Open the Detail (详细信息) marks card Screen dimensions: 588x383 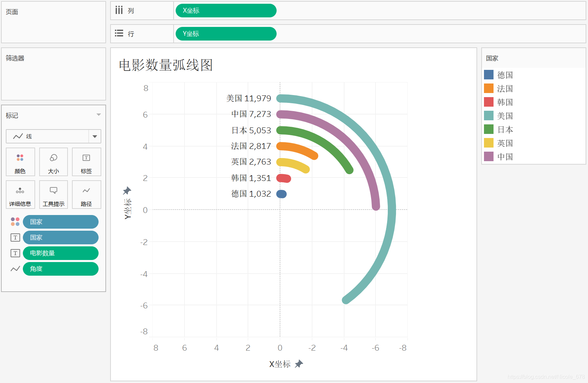click(x=20, y=195)
